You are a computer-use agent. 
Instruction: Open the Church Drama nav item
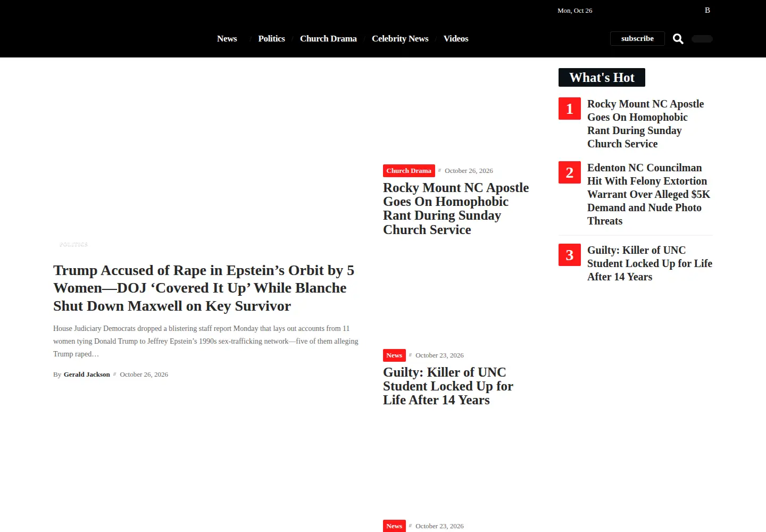click(x=328, y=39)
